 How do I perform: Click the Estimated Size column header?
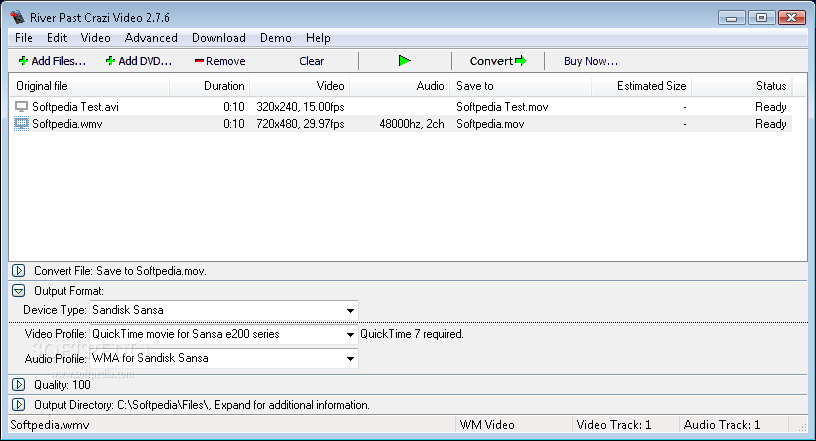[641, 86]
